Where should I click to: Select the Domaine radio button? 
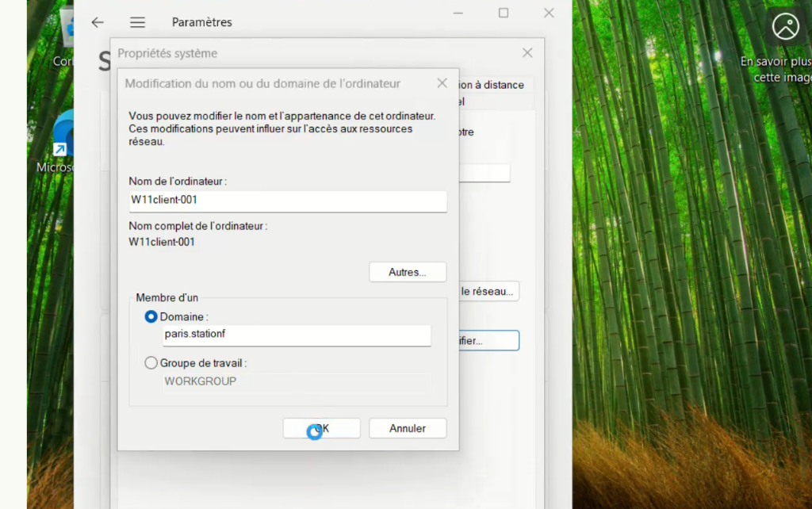(x=151, y=316)
